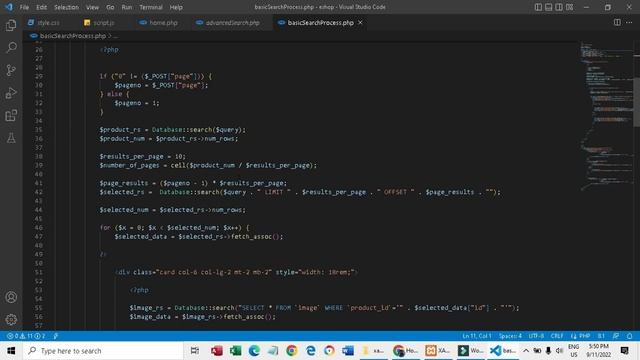Open Source Control view in activity bar
The width and height of the screenshot is (640, 360).
(11, 70)
